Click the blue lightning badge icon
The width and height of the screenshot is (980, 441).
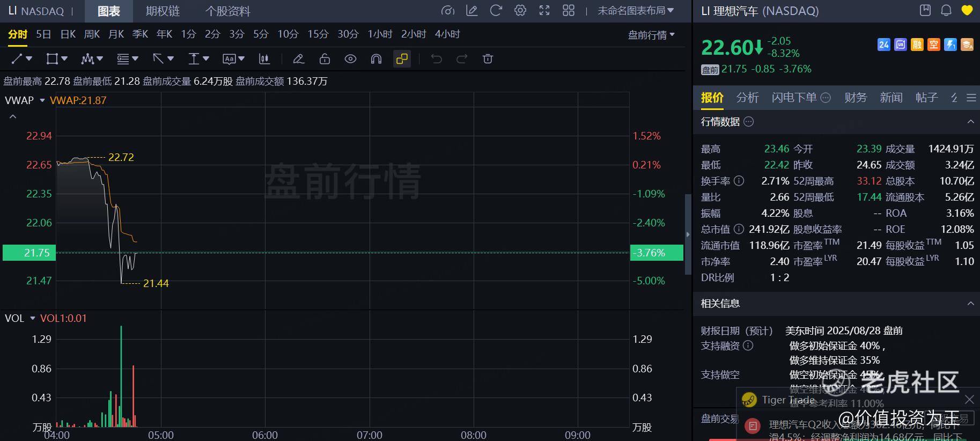[950, 45]
